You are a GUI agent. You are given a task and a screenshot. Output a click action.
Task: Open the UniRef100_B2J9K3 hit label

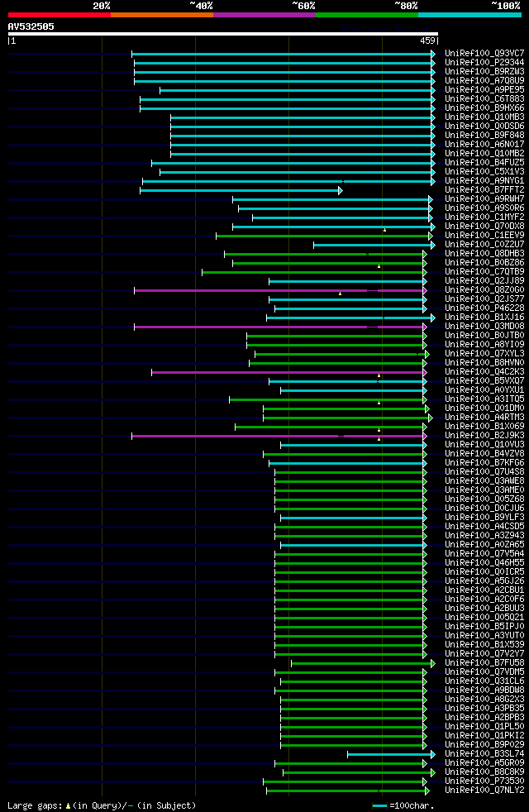[484, 436]
